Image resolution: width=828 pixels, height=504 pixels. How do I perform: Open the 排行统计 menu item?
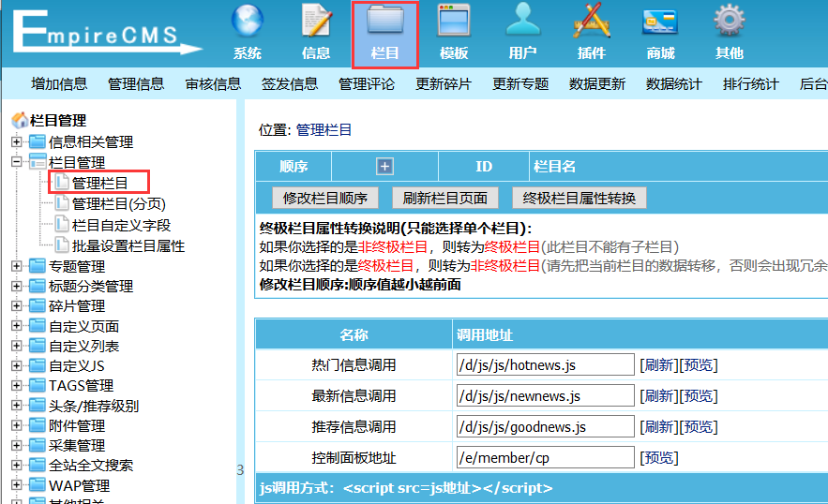tap(750, 84)
